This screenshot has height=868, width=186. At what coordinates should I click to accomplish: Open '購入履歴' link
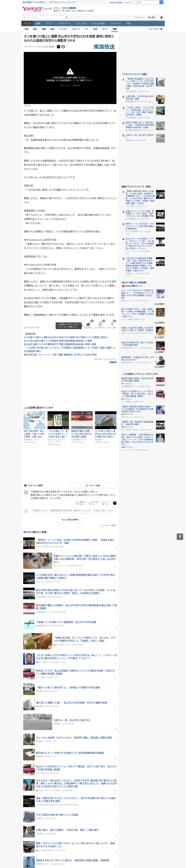click(152, 18)
